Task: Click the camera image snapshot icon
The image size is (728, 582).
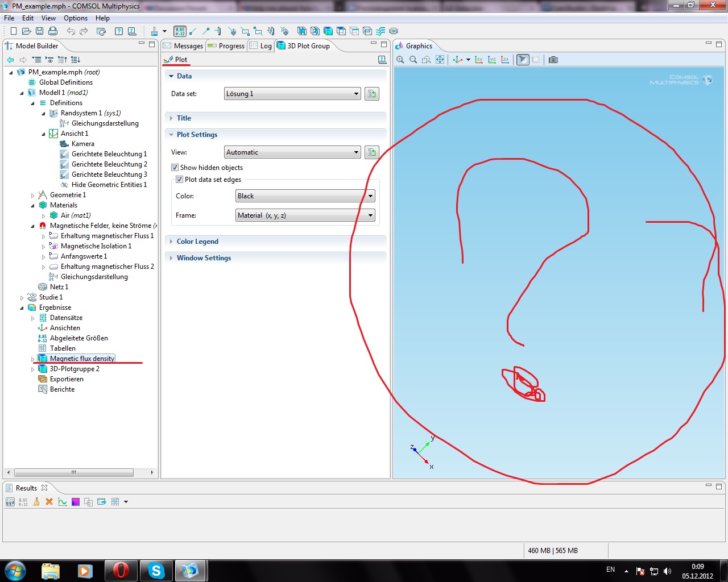Action: click(x=553, y=60)
